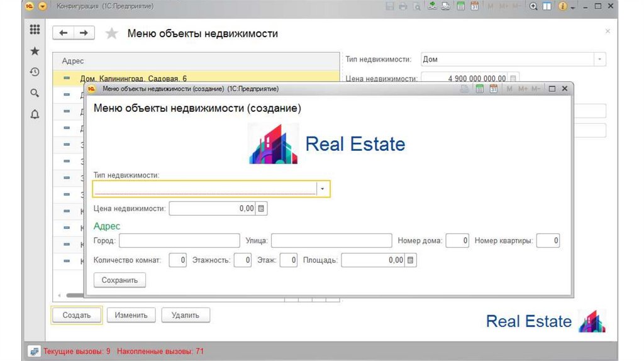
Task: Open the main menu arrow beside 1C logo
Action: coord(43,6)
